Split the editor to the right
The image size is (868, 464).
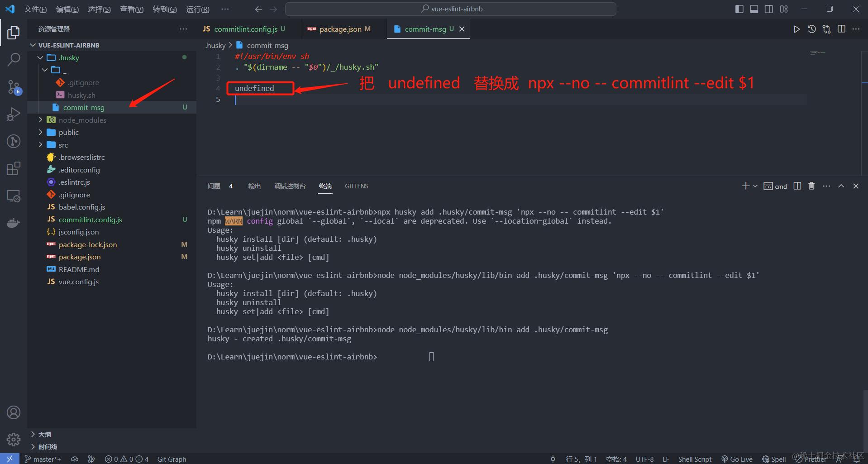click(841, 29)
